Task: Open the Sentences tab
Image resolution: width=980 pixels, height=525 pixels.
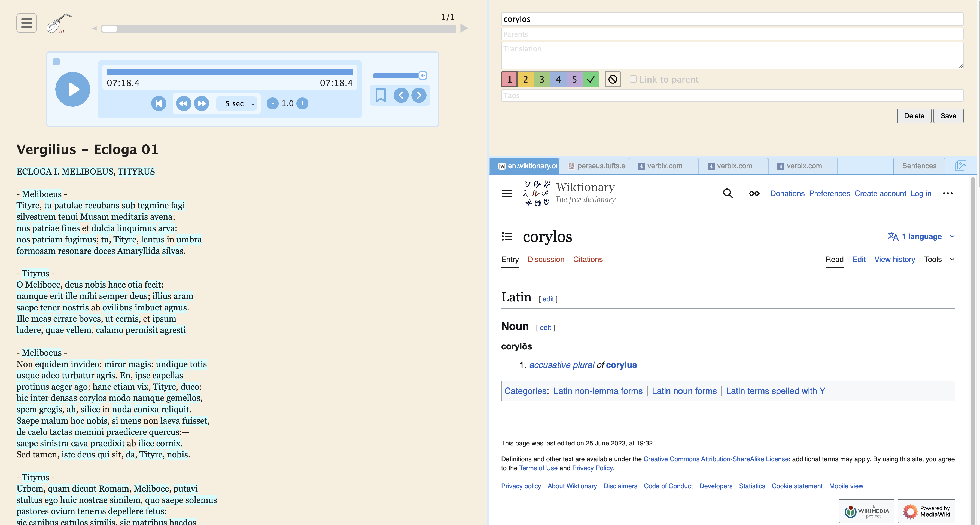Action: coord(919,166)
